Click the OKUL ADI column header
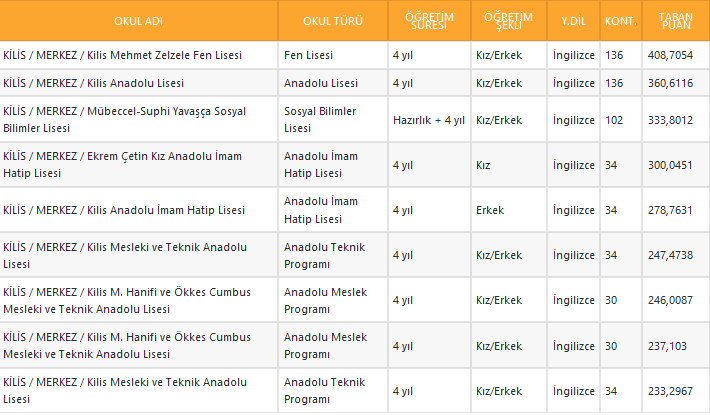This screenshot has height=415, width=710. click(138, 20)
